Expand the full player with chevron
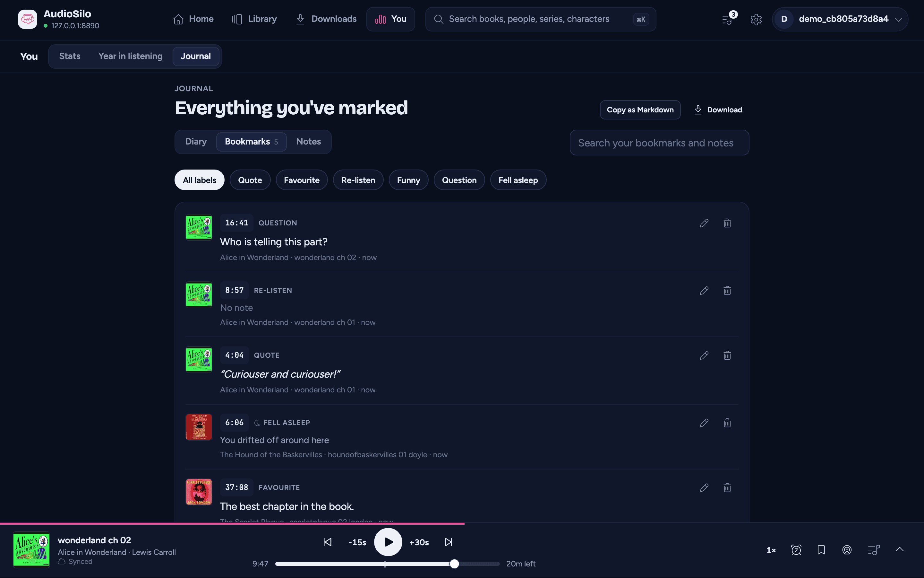924x578 pixels. point(900,549)
